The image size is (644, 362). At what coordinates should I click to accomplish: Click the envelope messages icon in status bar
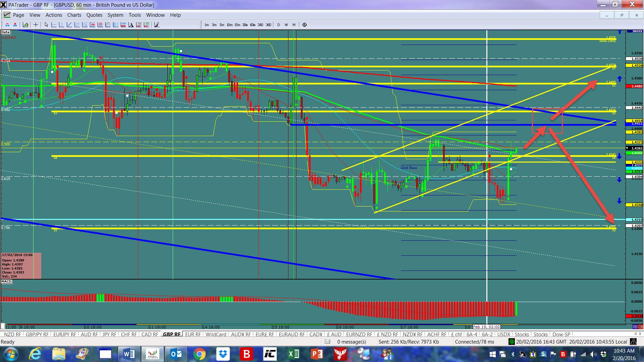coord(327,342)
